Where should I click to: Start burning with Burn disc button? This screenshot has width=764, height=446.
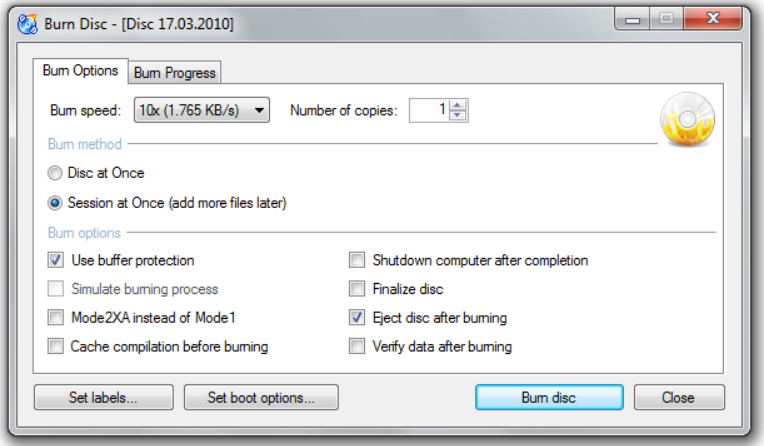coord(549,397)
